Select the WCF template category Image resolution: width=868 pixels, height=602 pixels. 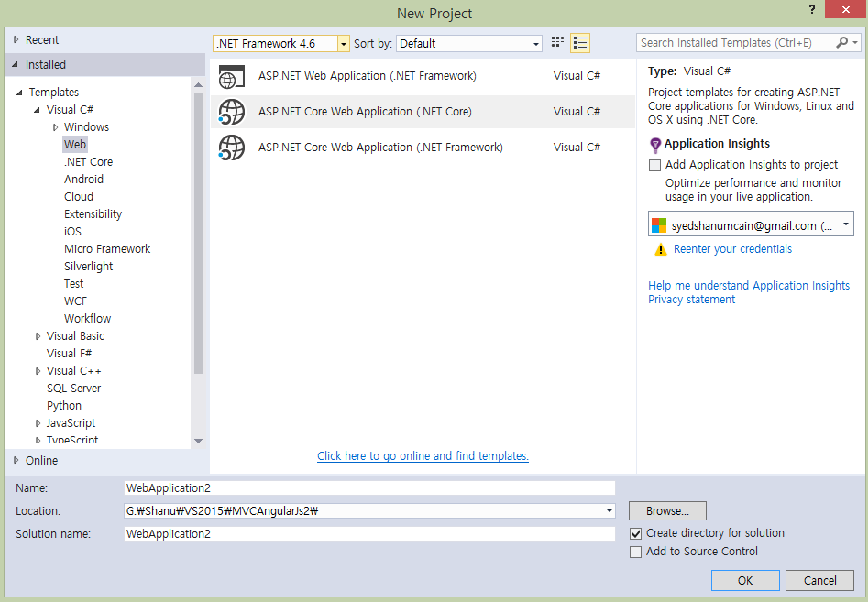[x=75, y=301]
